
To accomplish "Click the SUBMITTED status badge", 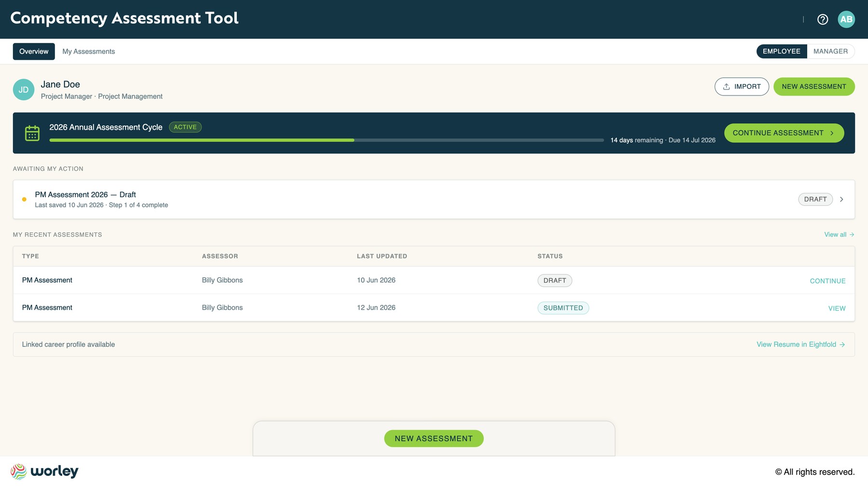I will click(563, 308).
